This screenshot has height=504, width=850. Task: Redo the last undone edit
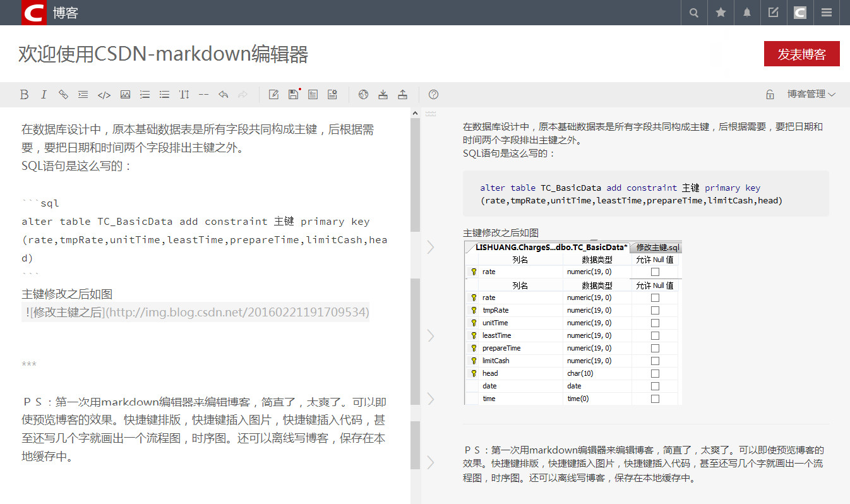pyautogui.click(x=242, y=95)
